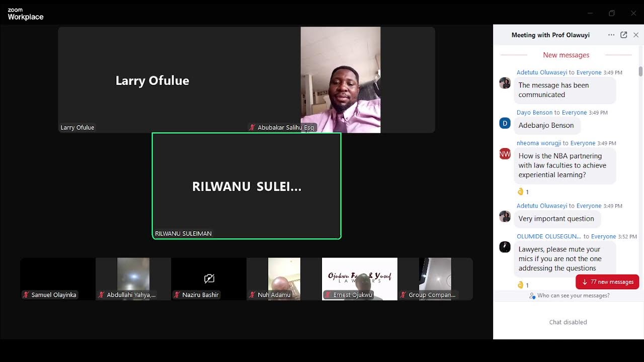
Task: Click 'Adebanjo Benson' chat message bubble
Action: coord(547,125)
